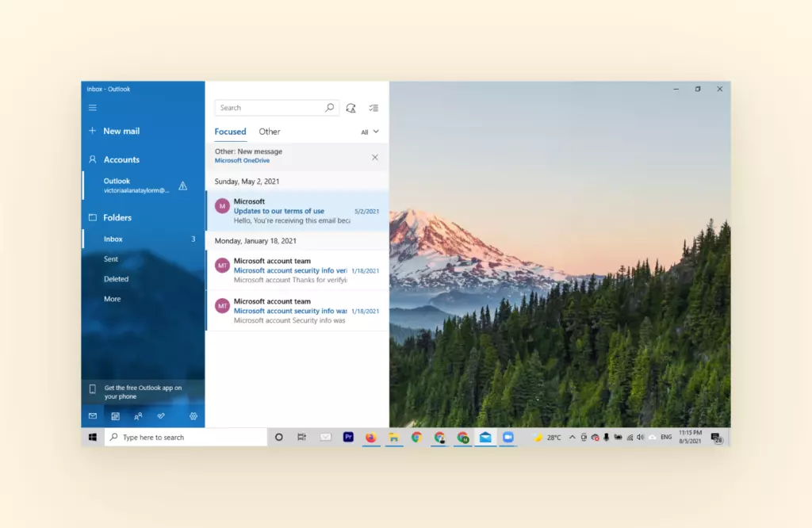Switch to the Other inbox tab
This screenshot has width=812, height=528.
tap(270, 132)
